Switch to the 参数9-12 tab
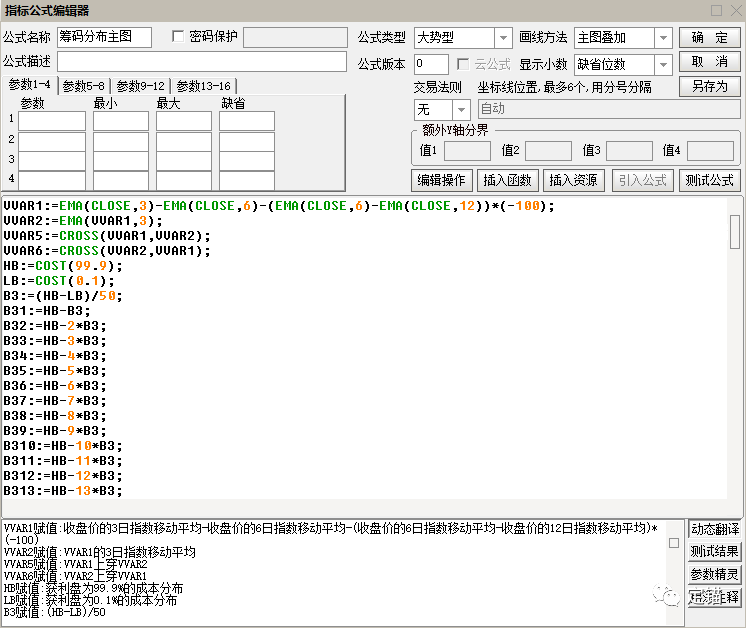 click(140, 86)
